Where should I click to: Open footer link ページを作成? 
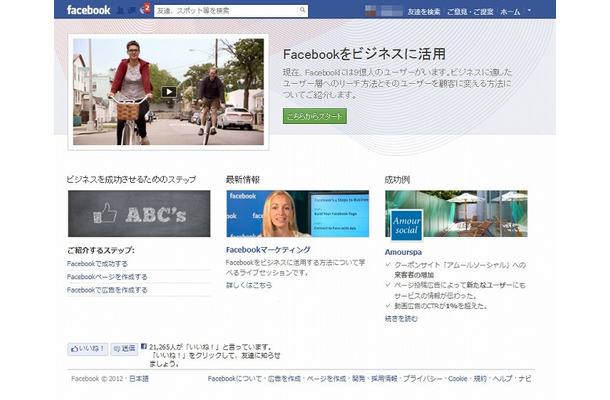click(x=326, y=379)
